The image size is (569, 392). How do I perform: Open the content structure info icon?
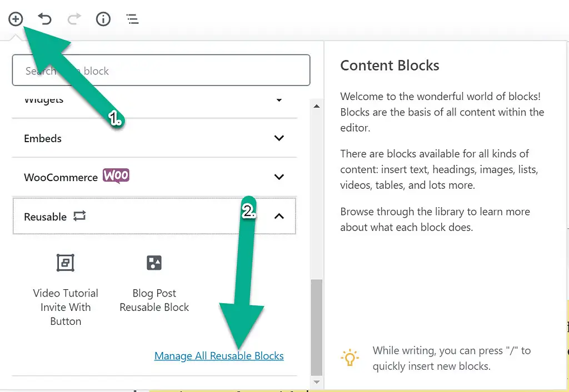(x=103, y=19)
